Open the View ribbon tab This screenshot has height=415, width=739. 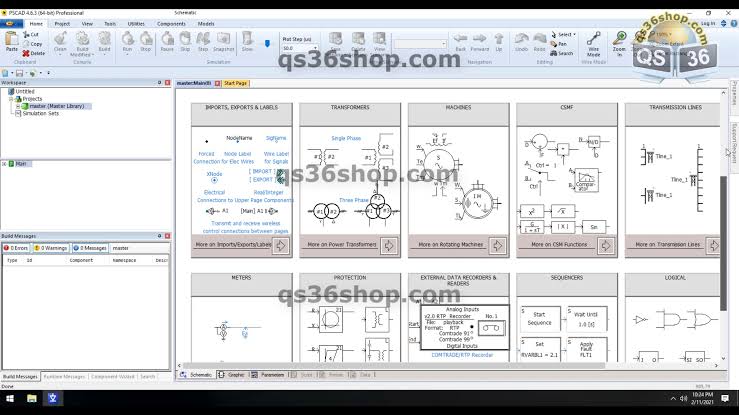[87, 24]
